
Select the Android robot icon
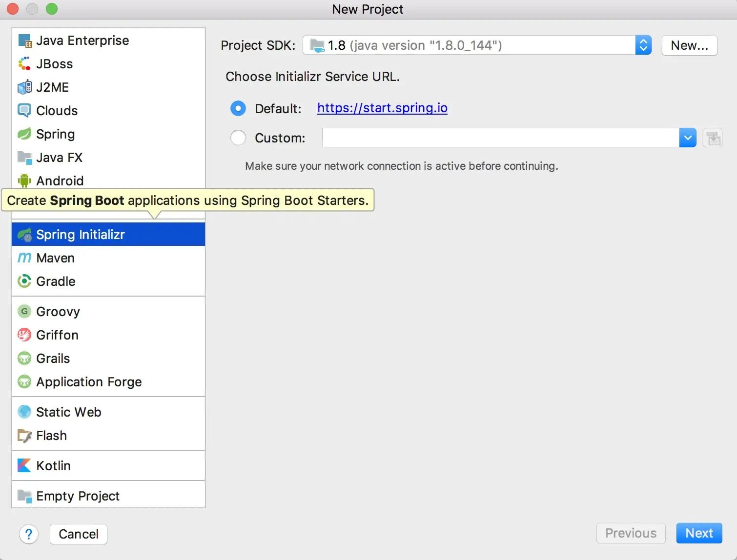(x=24, y=181)
